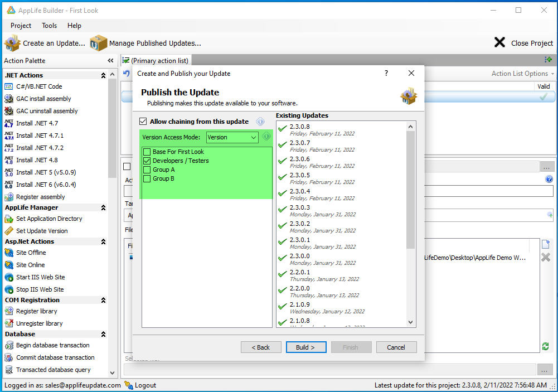Check the Group B checkbox
Image resolution: width=558 pixels, height=392 pixels.
[147, 179]
